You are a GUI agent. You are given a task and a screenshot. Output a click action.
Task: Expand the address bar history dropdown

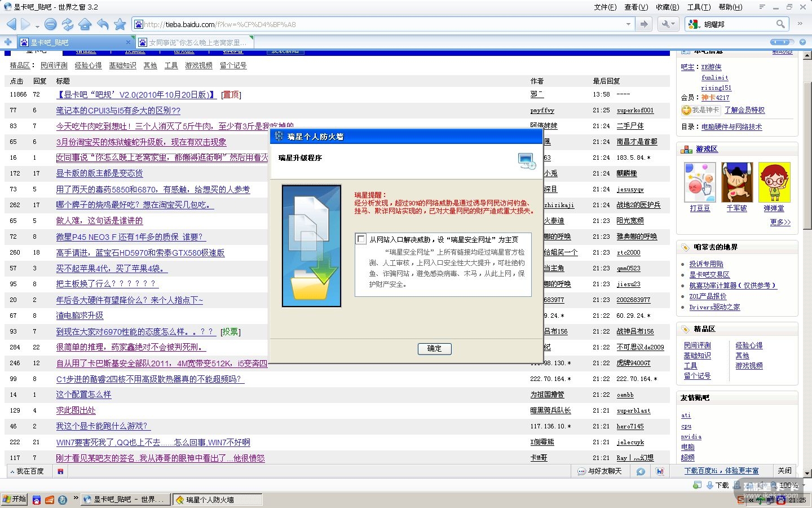[628, 24]
